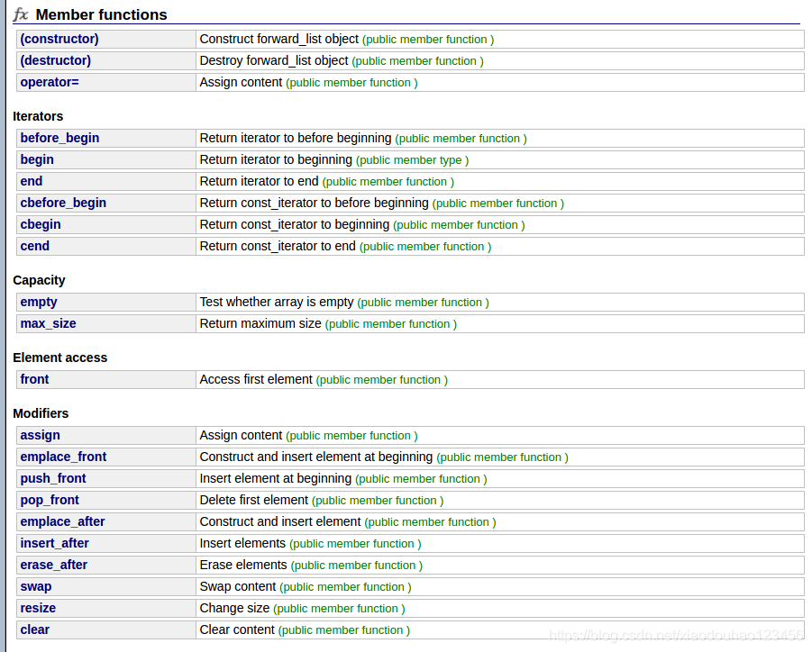This screenshot has width=812, height=652.
Task: Visit the erase_after link
Action: click(x=53, y=565)
